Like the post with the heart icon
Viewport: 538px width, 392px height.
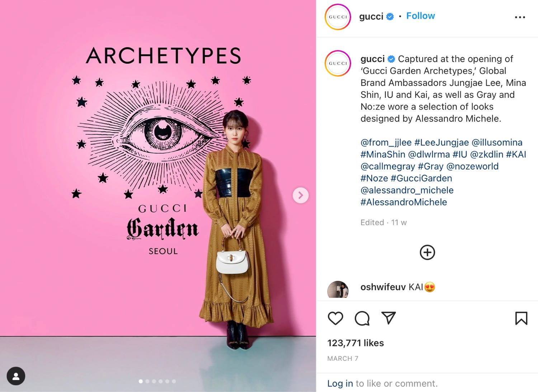click(x=335, y=318)
